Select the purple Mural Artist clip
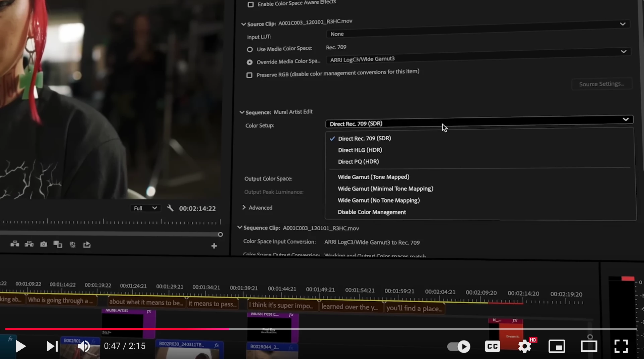This screenshot has height=359, width=644. [129, 323]
